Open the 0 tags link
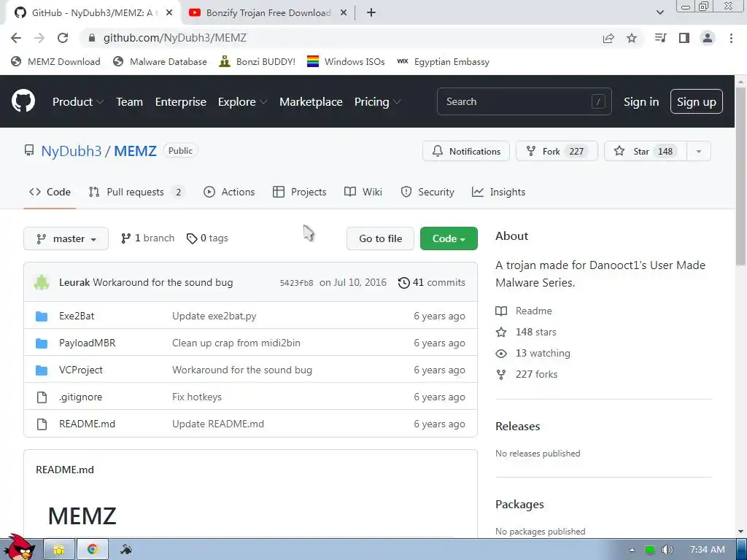747x560 pixels. click(207, 238)
